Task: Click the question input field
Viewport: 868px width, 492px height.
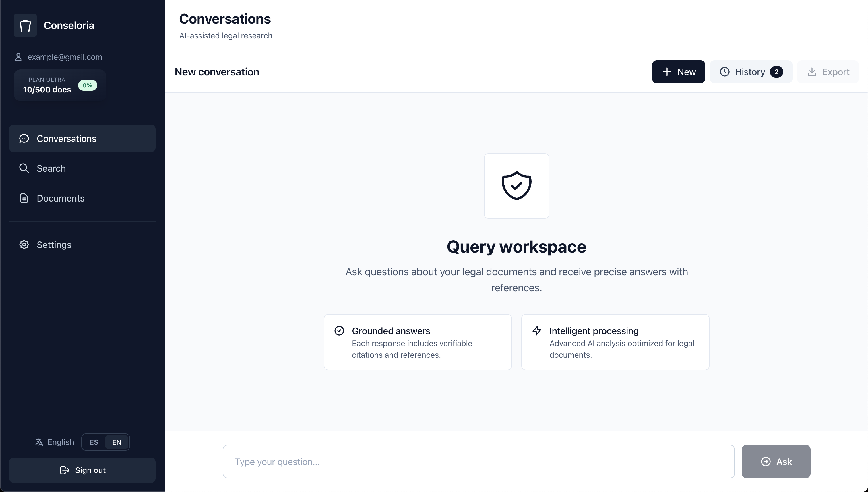Action: (x=473, y=461)
